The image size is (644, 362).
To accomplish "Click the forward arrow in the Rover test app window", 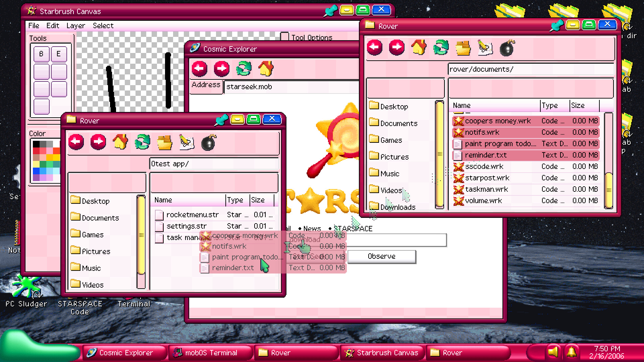I will 98,142.
